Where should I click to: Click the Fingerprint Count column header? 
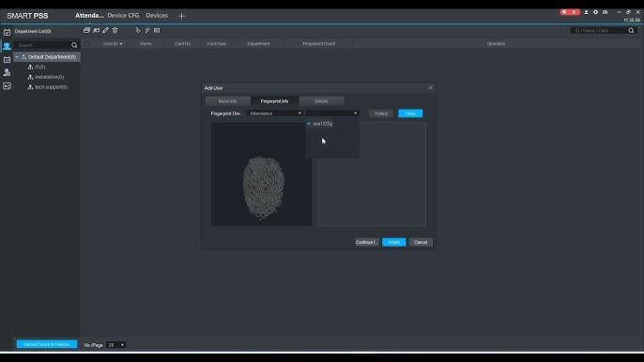pyautogui.click(x=319, y=43)
